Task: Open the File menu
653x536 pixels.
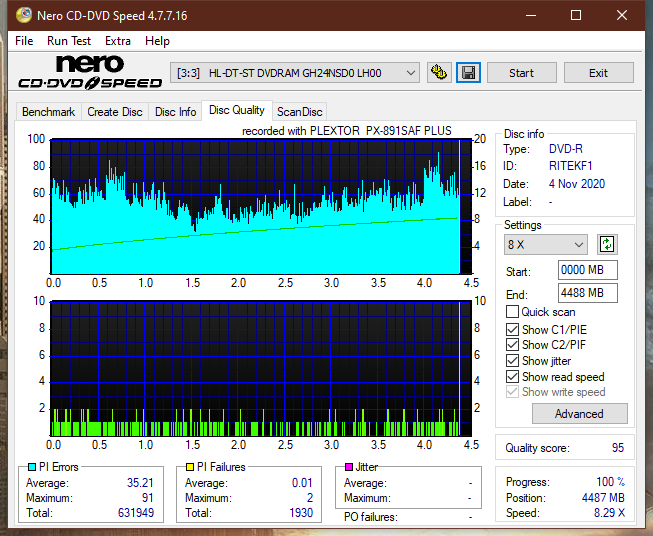Action: 24,41
